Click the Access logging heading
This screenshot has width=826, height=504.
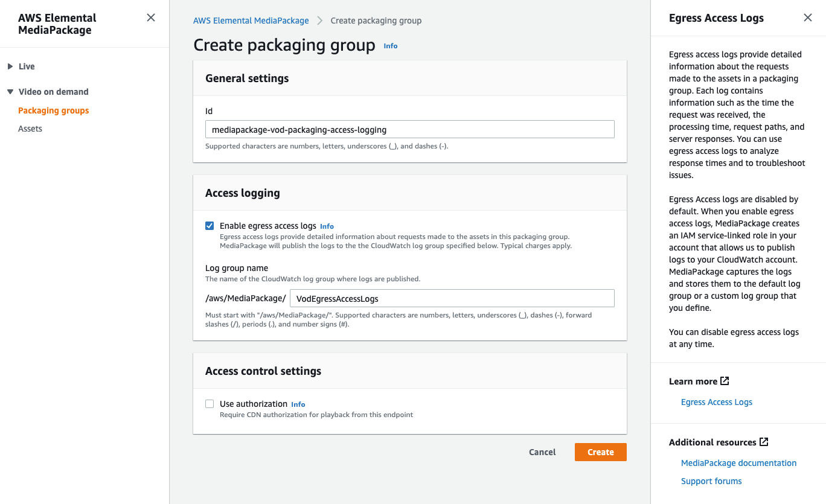point(243,193)
